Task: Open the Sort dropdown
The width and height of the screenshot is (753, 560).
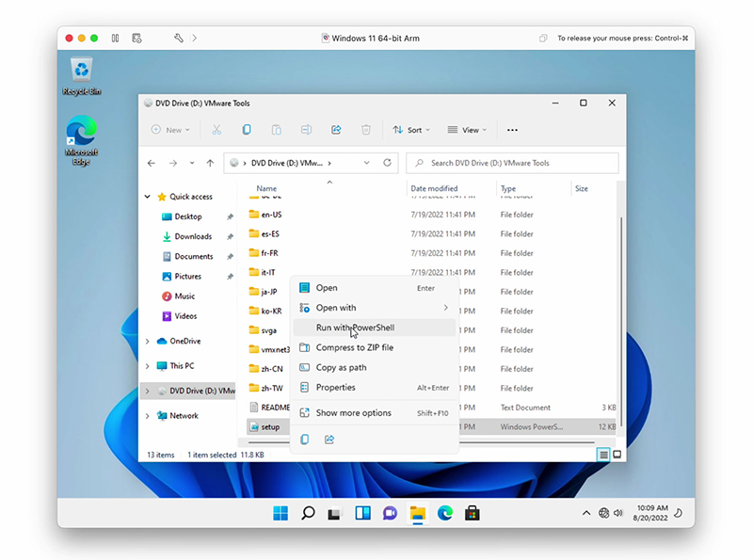Action: [411, 130]
